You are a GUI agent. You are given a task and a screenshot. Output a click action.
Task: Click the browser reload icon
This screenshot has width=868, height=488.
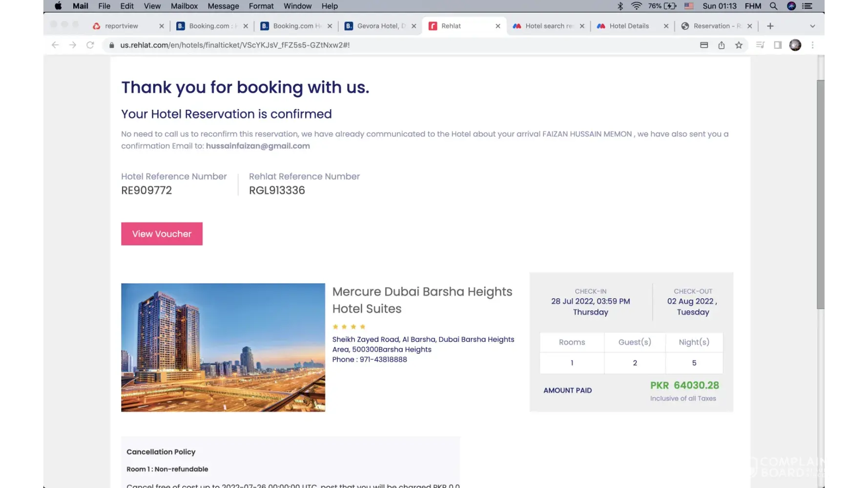(90, 45)
